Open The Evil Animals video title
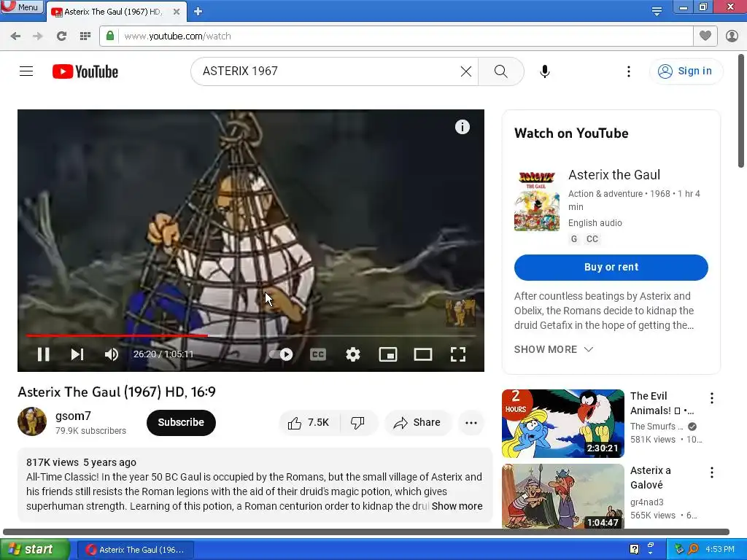 [662, 403]
